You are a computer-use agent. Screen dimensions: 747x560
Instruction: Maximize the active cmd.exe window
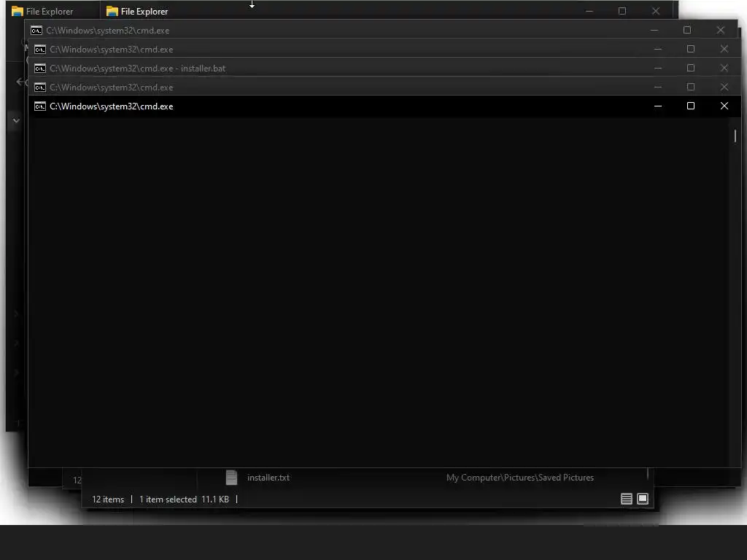tap(691, 106)
